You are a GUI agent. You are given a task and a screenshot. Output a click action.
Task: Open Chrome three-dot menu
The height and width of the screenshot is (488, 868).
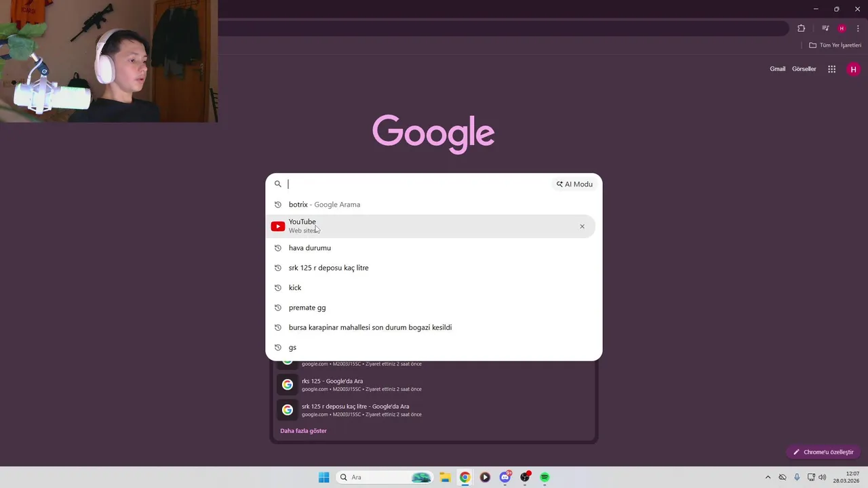pyautogui.click(x=858, y=28)
